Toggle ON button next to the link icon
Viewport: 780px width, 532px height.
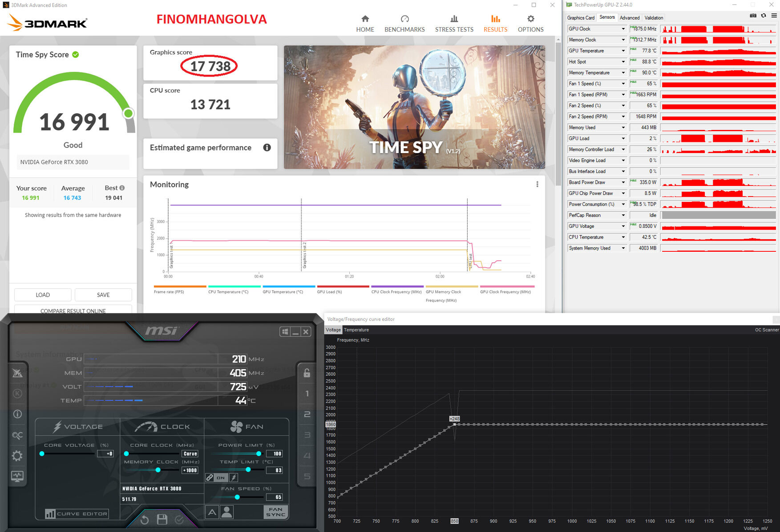coord(221,477)
